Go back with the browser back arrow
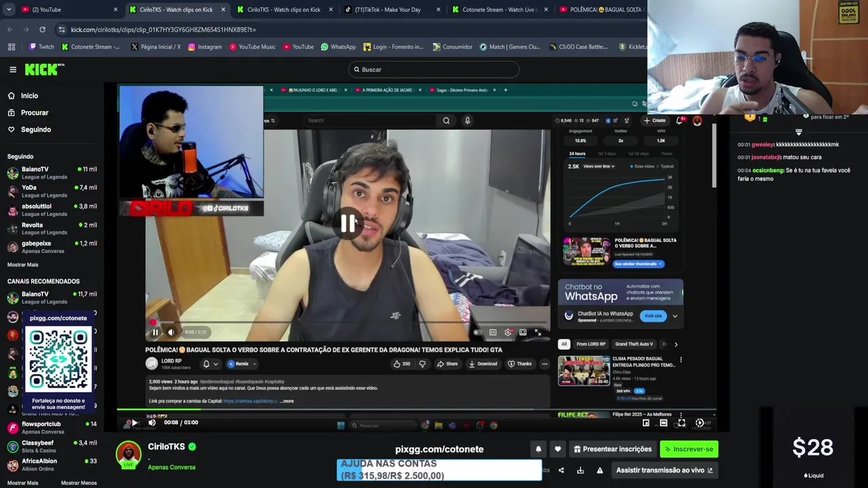 pos(9,30)
